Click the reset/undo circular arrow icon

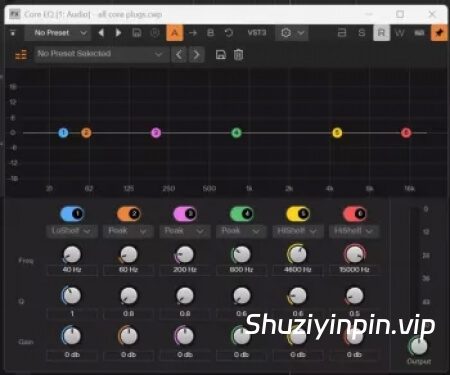[x=229, y=33]
